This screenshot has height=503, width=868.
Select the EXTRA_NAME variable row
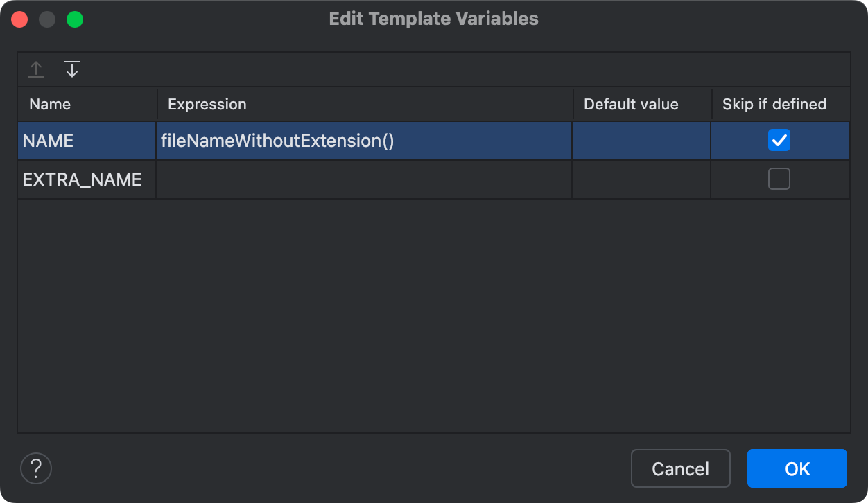pyautogui.click(x=433, y=179)
